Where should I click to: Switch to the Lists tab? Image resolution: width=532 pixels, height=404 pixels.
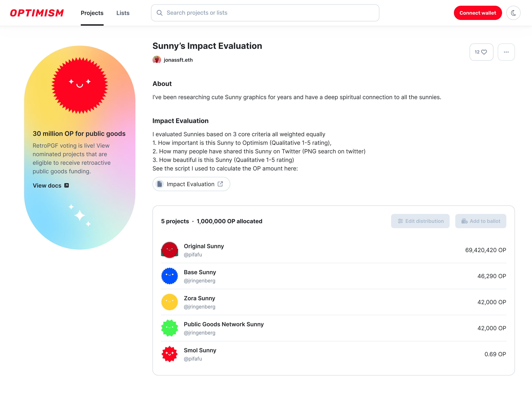click(x=123, y=13)
